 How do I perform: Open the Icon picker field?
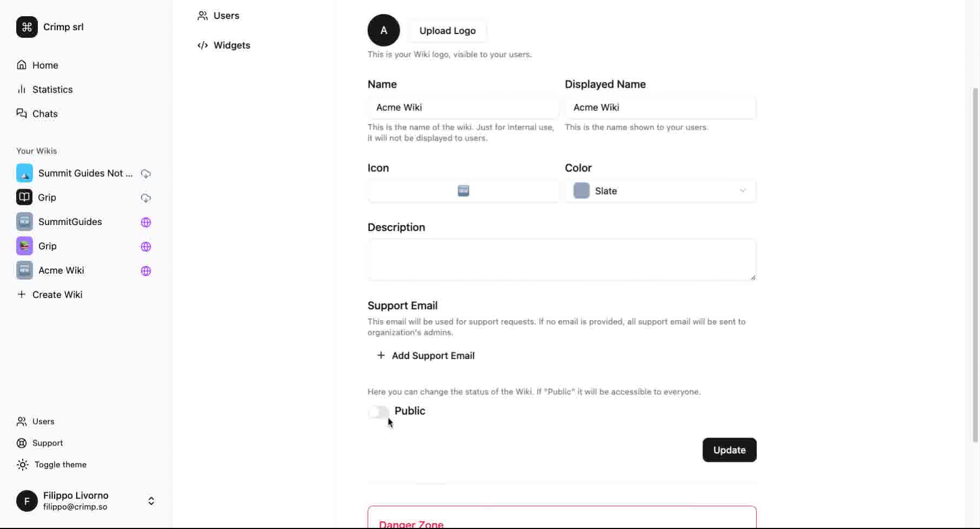click(x=463, y=191)
